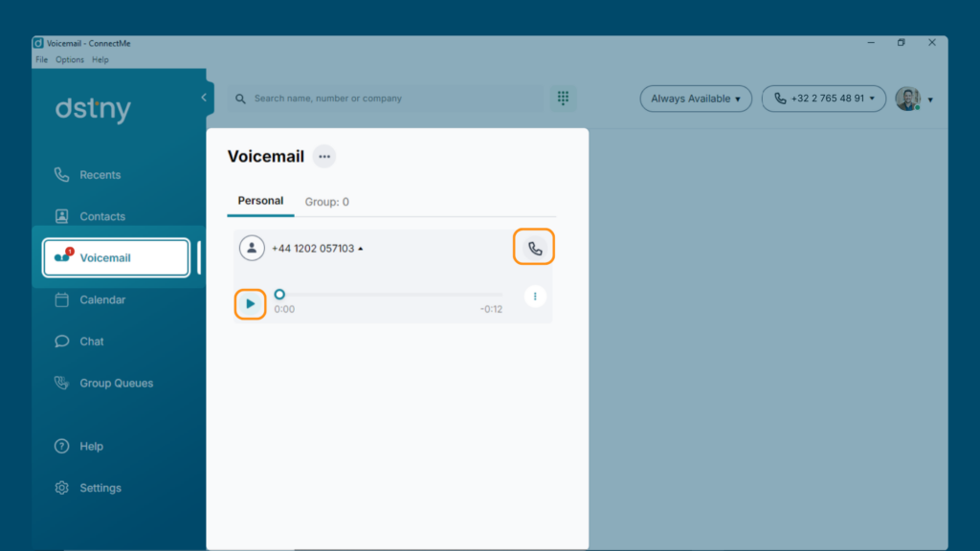Image resolution: width=980 pixels, height=551 pixels.
Task: Click the caller contact avatar icon
Action: (252, 248)
